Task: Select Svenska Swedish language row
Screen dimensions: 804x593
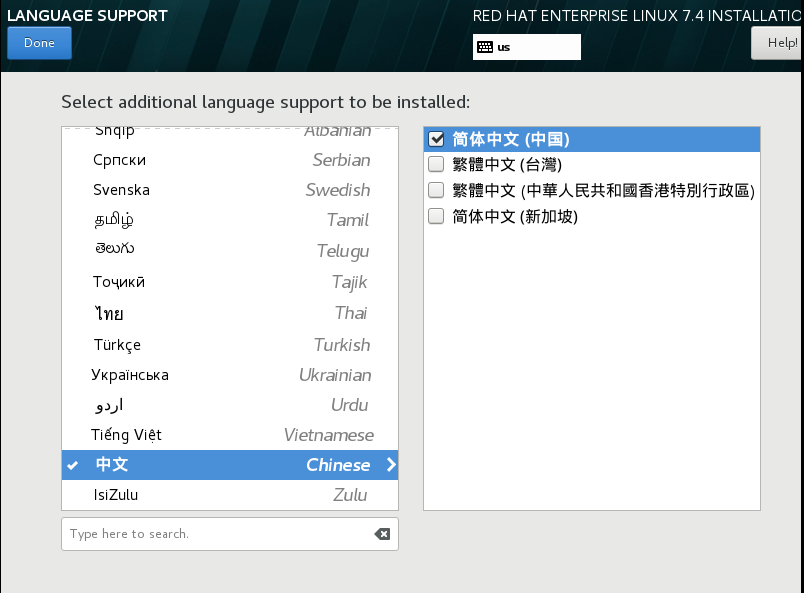Action: [230, 190]
